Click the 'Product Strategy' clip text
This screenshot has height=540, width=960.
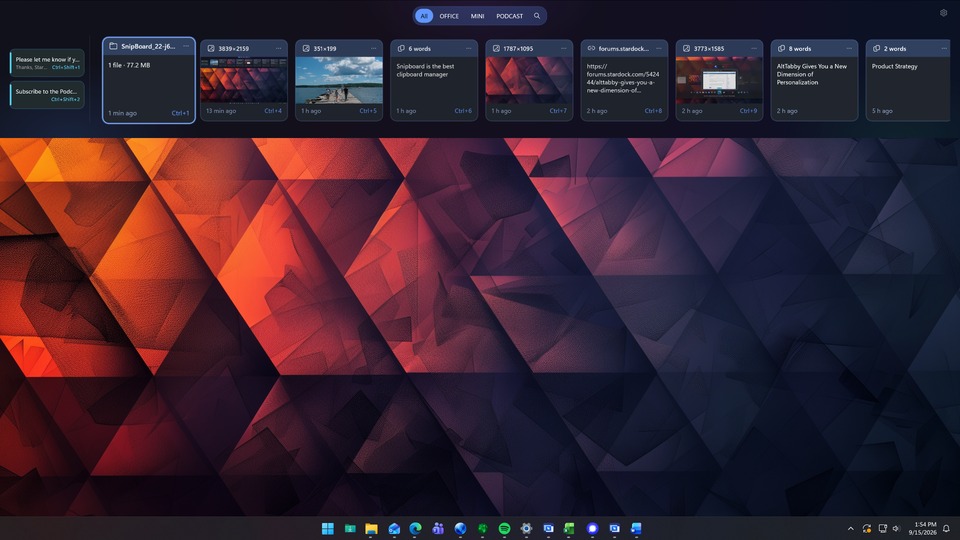point(894,66)
